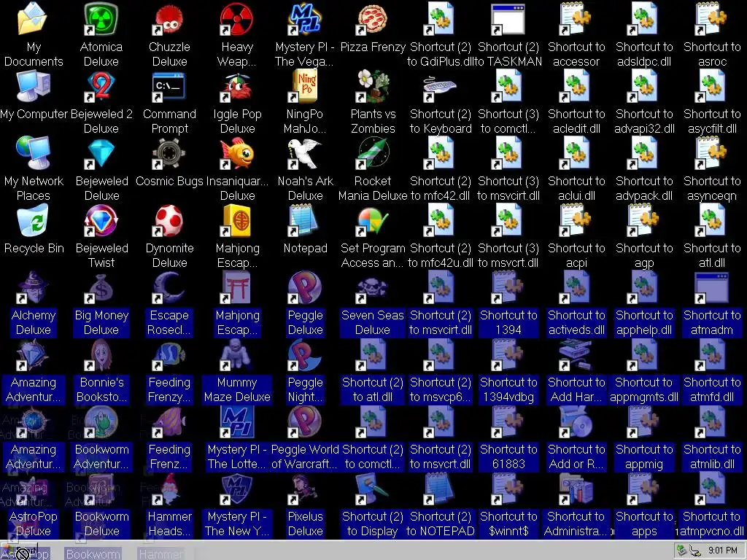Select the Big Money Deluxe moneybag icon
This screenshot has height=560, width=747.
click(x=101, y=287)
